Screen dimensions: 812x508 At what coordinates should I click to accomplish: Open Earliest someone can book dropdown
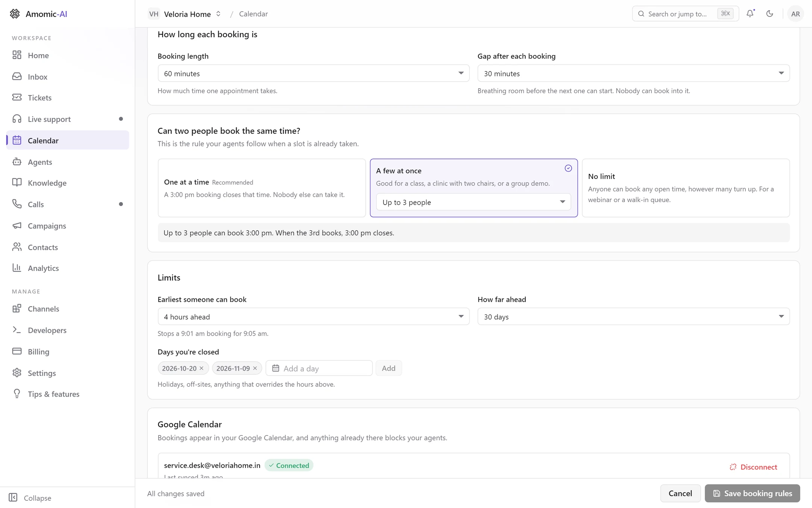314,316
